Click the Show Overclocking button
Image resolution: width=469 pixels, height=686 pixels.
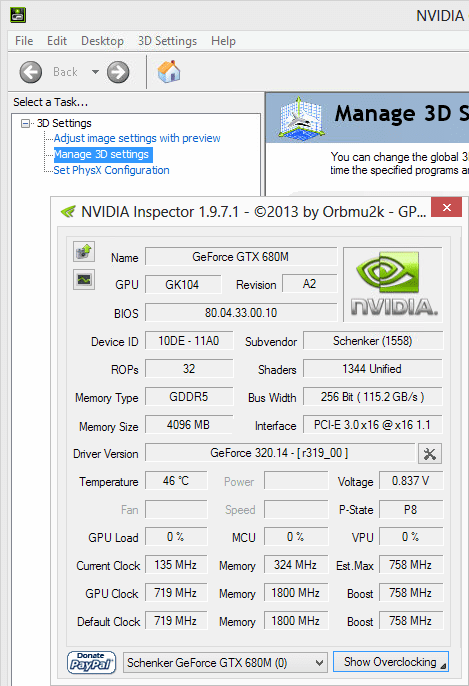click(x=391, y=662)
